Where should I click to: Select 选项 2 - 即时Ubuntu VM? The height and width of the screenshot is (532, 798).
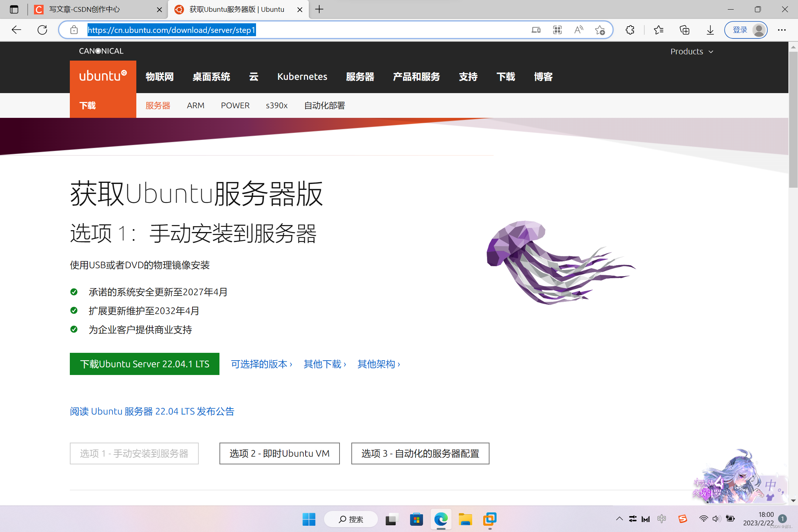click(279, 453)
